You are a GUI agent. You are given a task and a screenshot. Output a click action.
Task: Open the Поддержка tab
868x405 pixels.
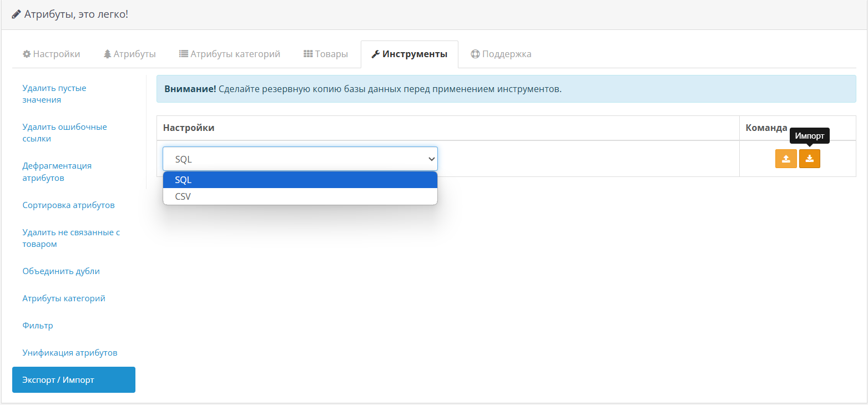[x=501, y=54]
